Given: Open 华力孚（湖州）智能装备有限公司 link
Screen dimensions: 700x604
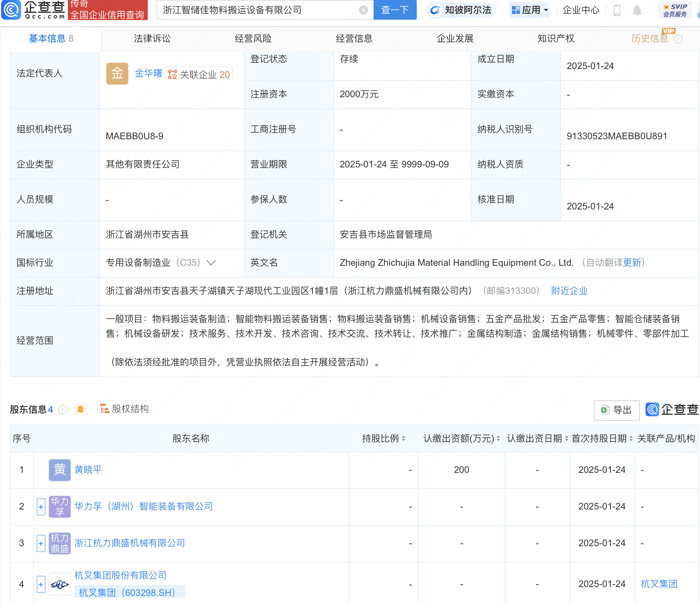Looking at the screenshot, I should coord(144,506).
